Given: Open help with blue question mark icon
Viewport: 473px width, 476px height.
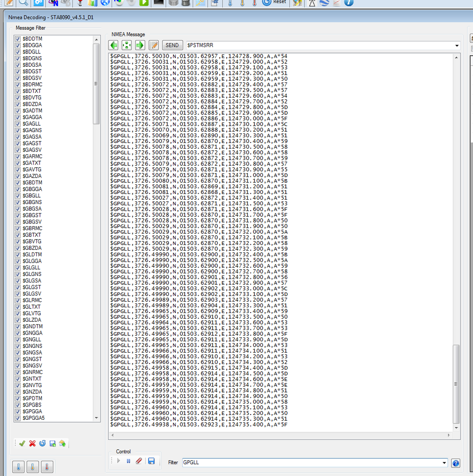Looking at the screenshot, I should [456, 463].
